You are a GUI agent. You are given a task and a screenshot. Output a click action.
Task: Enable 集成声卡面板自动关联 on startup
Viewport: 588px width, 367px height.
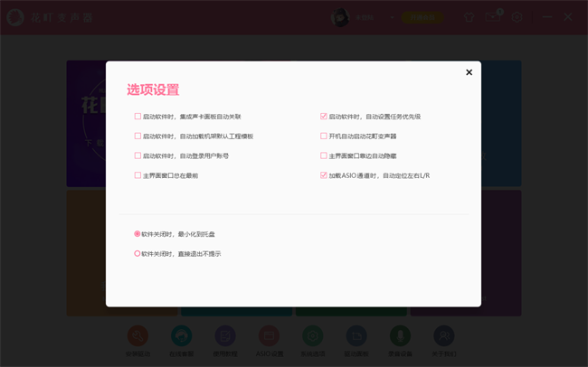point(138,117)
